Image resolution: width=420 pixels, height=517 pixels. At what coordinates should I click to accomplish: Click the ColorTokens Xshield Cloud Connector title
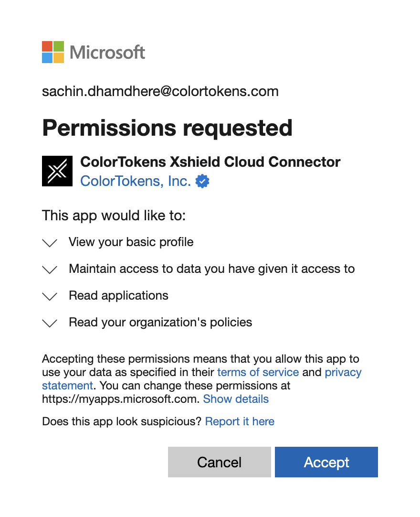(210, 162)
